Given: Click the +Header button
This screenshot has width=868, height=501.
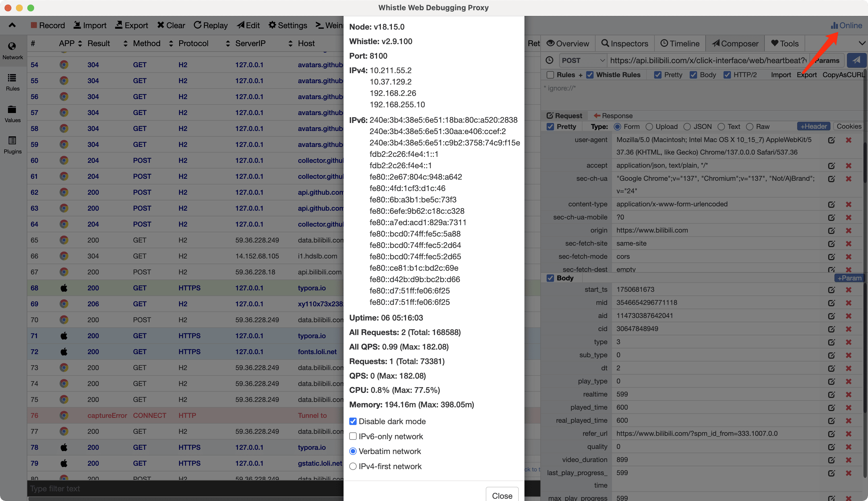Looking at the screenshot, I should pyautogui.click(x=814, y=126).
